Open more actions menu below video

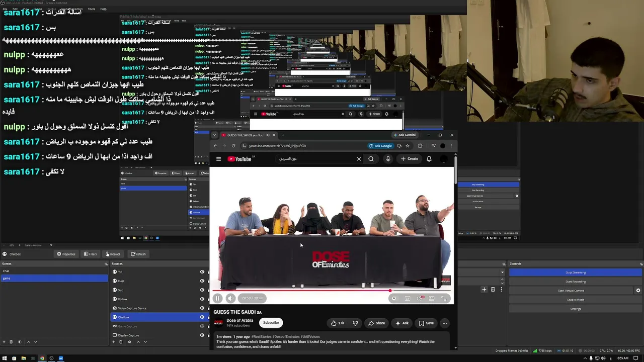point(445,323)
